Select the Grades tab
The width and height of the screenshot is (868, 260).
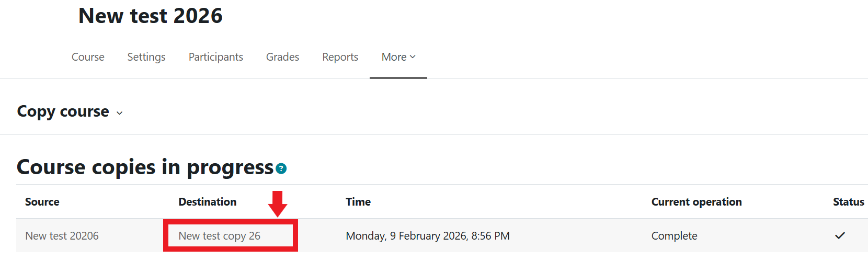(282, 57)
